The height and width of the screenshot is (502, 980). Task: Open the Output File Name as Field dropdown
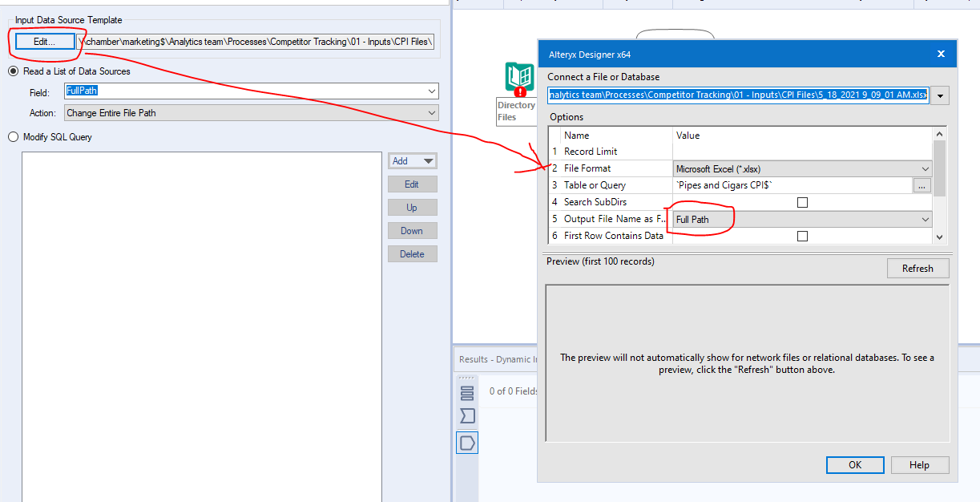[x=926, y=218]
